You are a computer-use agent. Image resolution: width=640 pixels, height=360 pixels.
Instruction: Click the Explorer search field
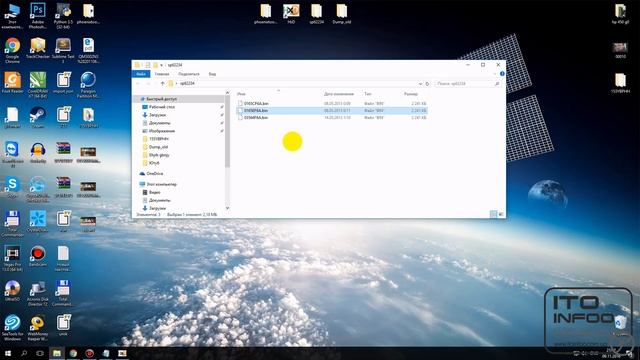(x=468, y=84)
